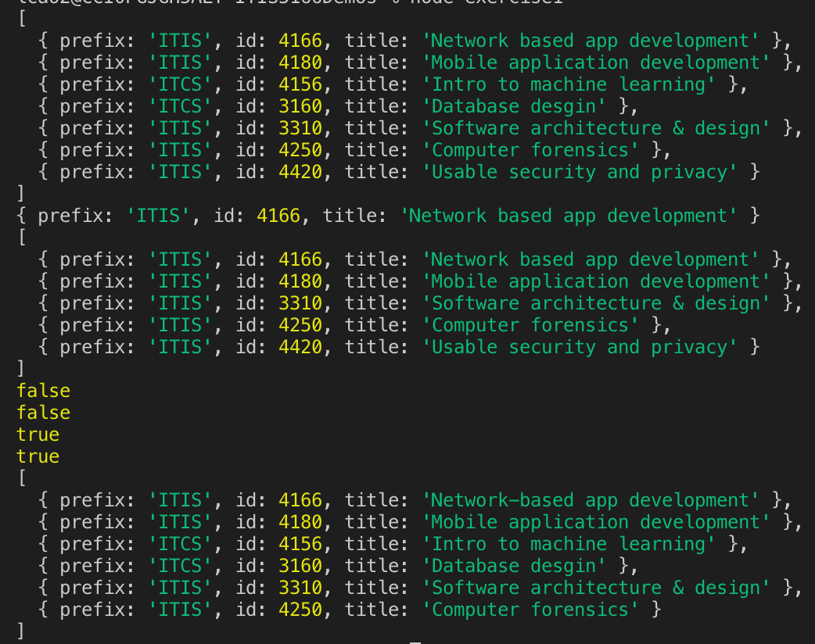Click 'Software architecture & design' in the ITIS-only array
The width and height of the screenshot is (815, 644).
[x=596, y=303]
